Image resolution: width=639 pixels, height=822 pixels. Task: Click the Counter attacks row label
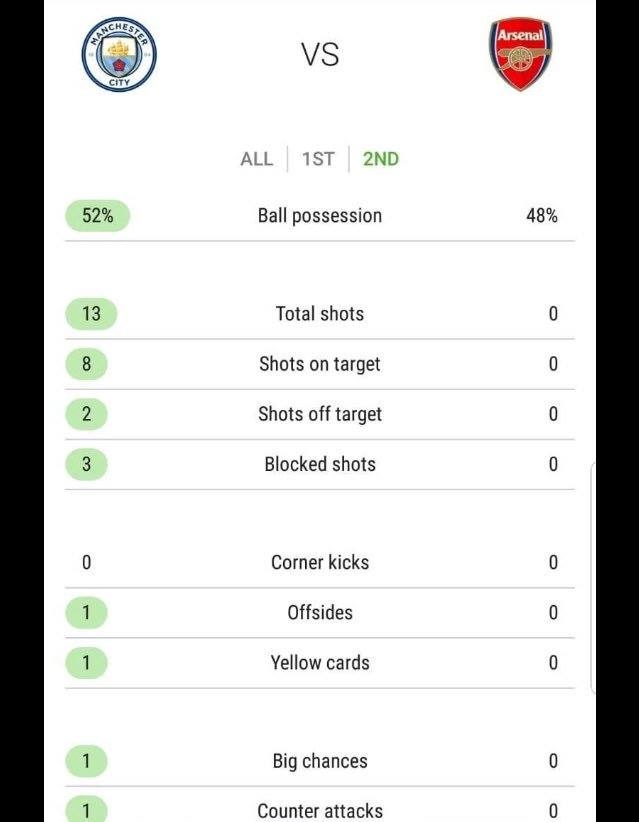point(320,810)
